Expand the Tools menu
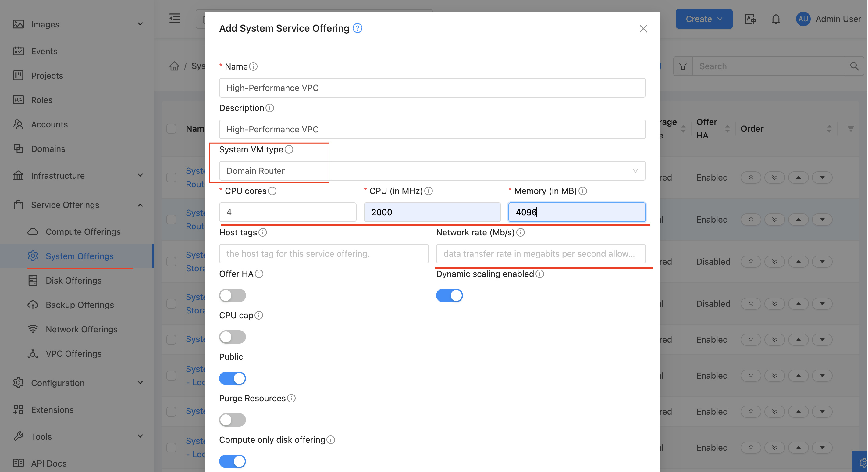Image resolution: width=868 pixels, height=472 pixels. point(78,436)
